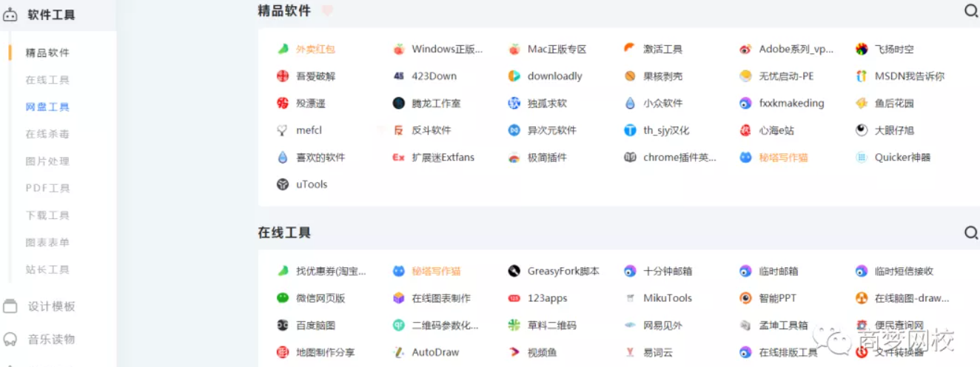The image size is (980, 367).
Task: Click the 反斗软件 icon
Action: [x=398, y=130]
